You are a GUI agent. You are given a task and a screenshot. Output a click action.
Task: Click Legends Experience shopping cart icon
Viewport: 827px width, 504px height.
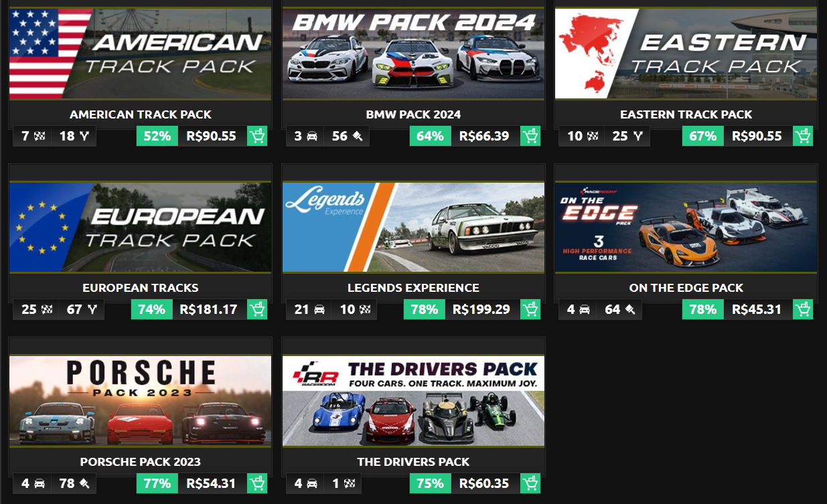tap(530, 309)
